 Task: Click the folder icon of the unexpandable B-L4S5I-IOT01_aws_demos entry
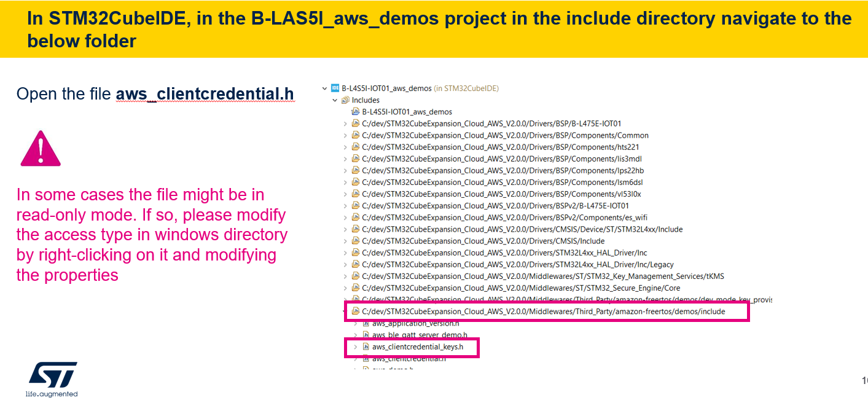click(x=355, y=112)
